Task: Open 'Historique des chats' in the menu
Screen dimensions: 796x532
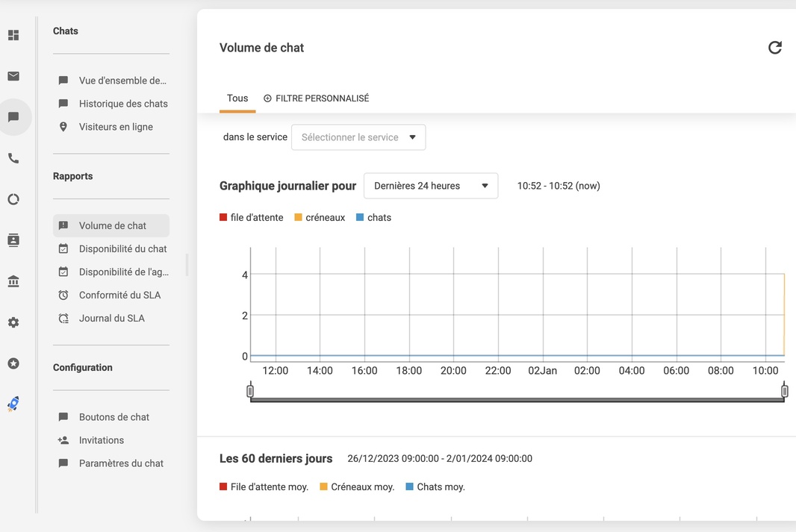Action: click(x=123, y=103)
